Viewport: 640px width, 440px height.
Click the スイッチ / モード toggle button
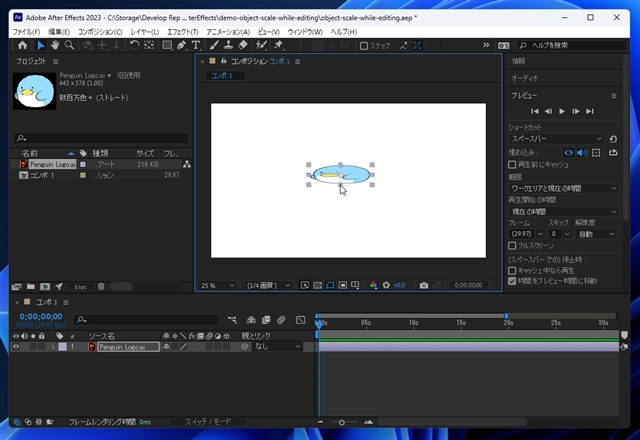[x=208, y=422]
